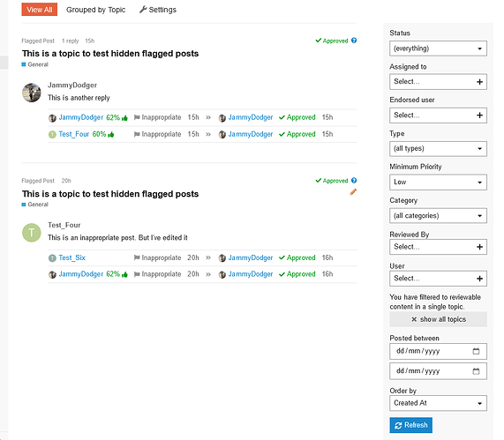Open calendar picker for second date field
This screenshot has height=440, width=504.
click(x=476, y=371)
